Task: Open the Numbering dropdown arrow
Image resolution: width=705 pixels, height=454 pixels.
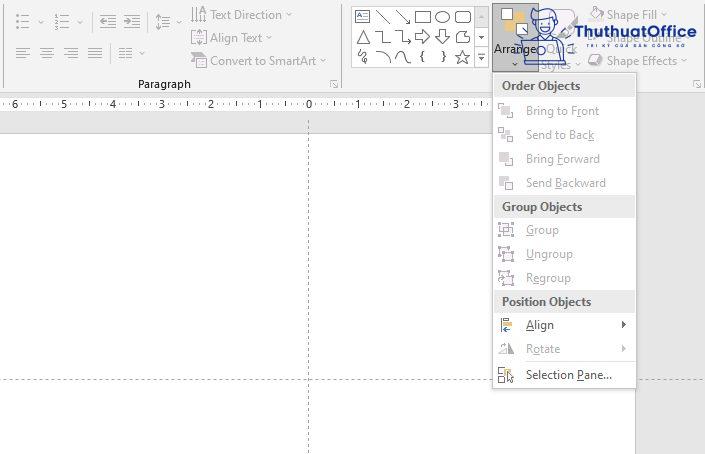Action: (80, 22)
